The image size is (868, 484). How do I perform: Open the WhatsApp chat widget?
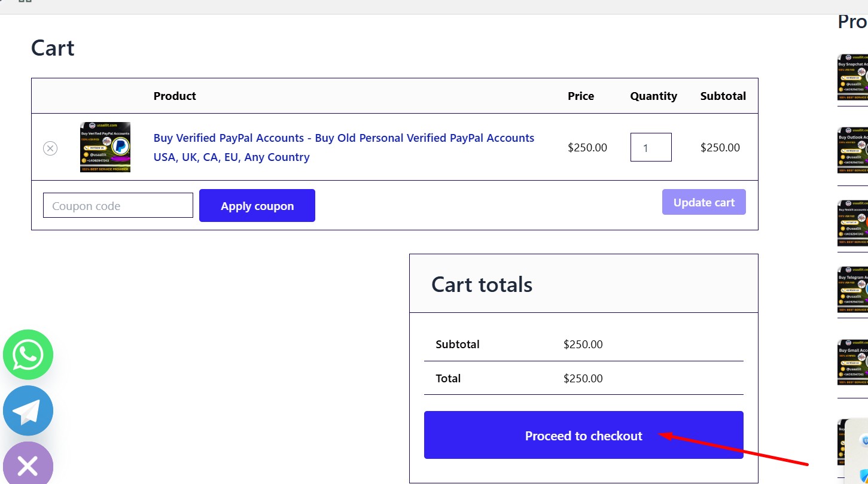(x=28, y=354)
